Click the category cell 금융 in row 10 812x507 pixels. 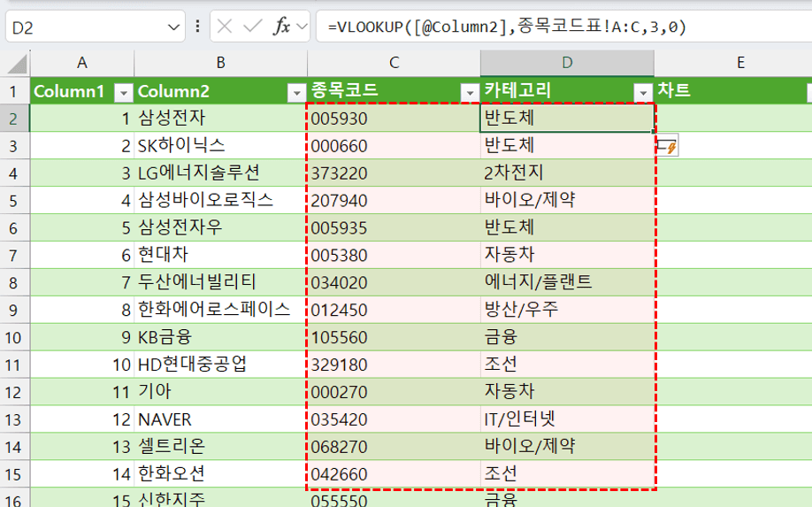(x=567, y=338)
